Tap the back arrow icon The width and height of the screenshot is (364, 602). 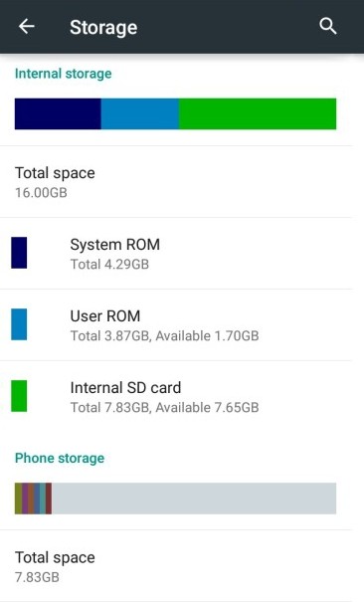click(x=27, y=27)
